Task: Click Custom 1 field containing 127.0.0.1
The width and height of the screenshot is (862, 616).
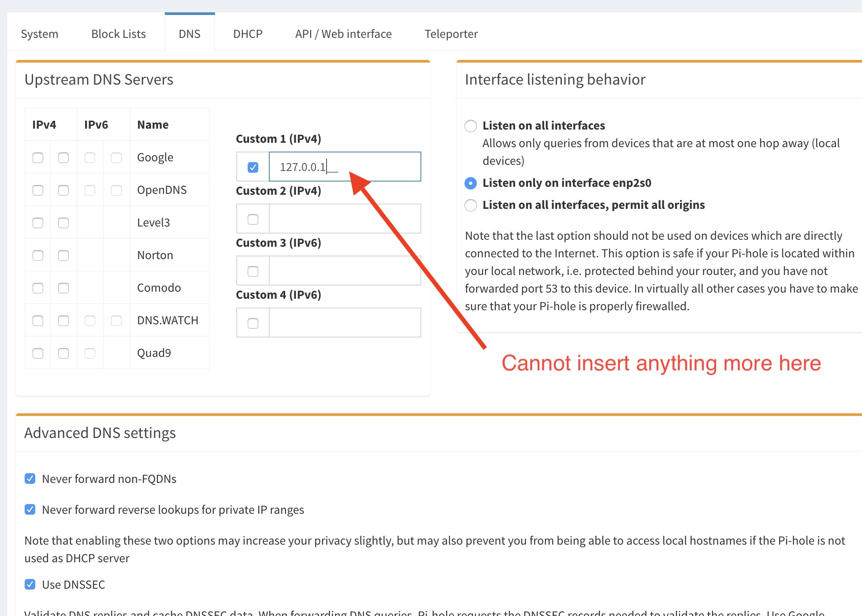Action: pos(345,167)
